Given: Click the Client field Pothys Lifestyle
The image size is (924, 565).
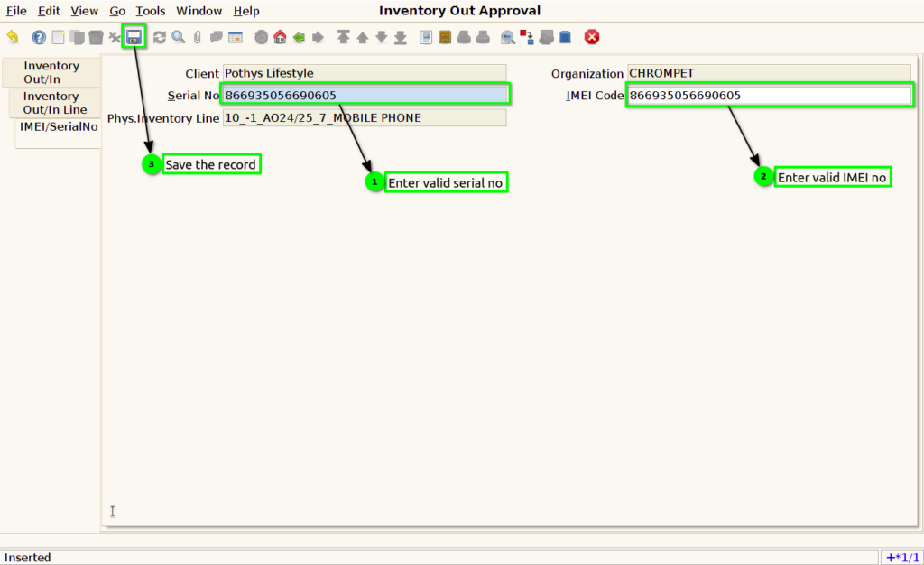Looking at the screenshot, I should tap(365, 73).
